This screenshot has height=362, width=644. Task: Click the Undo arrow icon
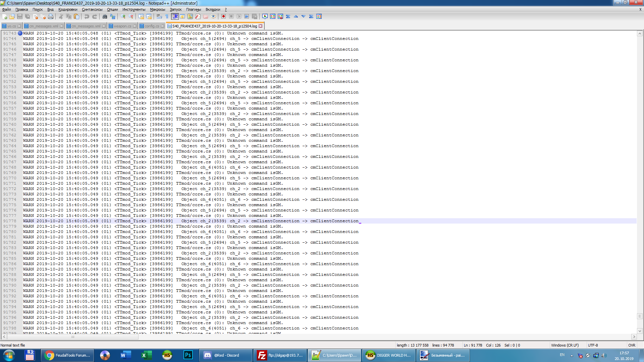point(87,16)
